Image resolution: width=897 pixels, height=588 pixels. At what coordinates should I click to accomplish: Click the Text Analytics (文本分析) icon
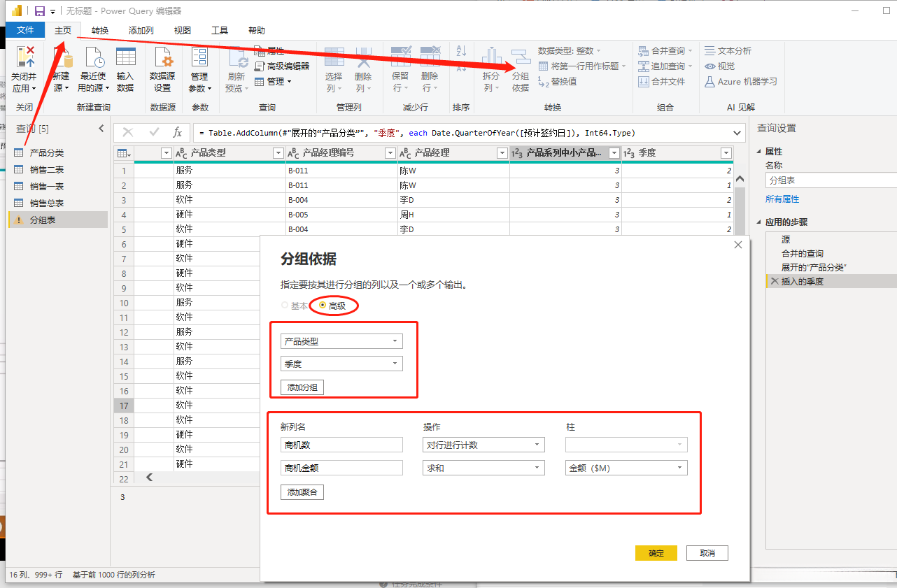point(709,50)
